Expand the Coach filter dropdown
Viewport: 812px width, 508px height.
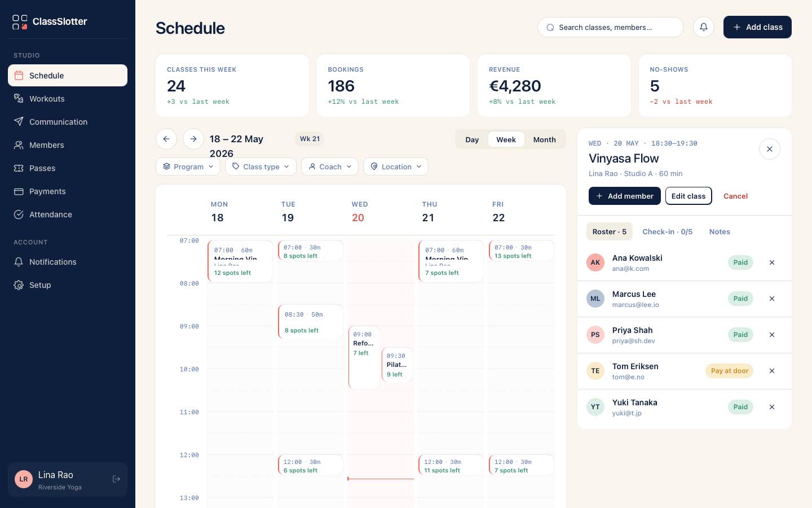[330, 167]
